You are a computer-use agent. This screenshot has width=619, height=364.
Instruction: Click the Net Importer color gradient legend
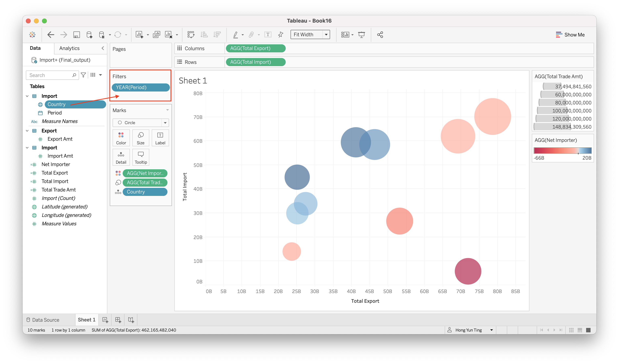562,151
